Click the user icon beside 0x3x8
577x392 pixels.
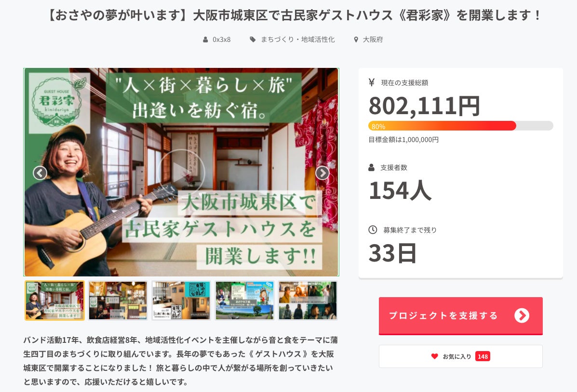[206, 39]
